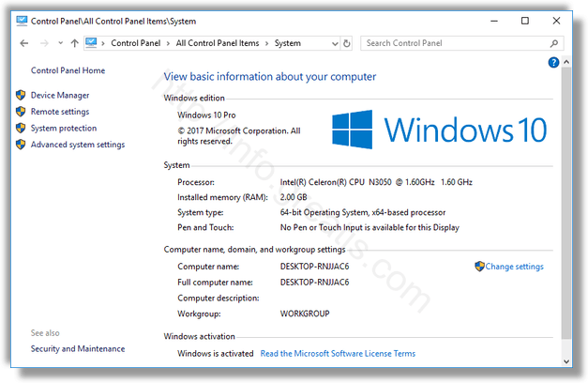Select Control Panel breadcrumb
Screen dimensions: 588x383
click(136, 43)
